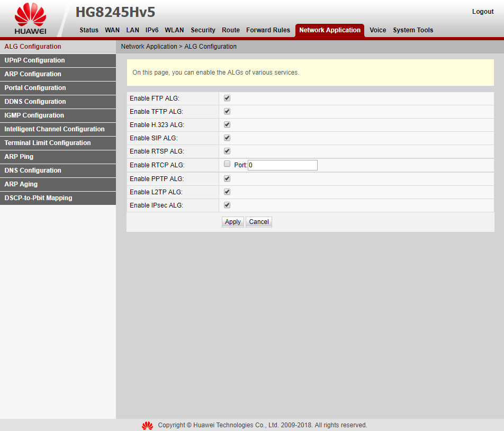Disable FTP ALG

(227, 98)
